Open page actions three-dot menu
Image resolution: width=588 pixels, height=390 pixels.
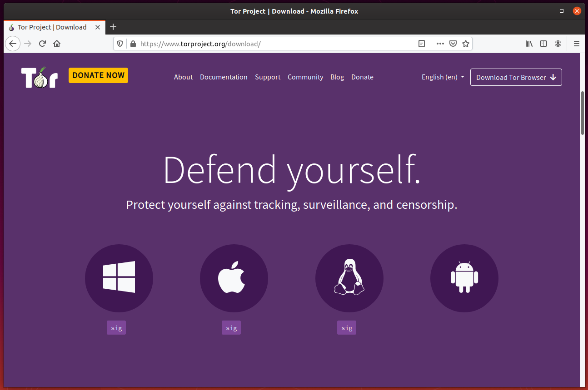(440, 44)
